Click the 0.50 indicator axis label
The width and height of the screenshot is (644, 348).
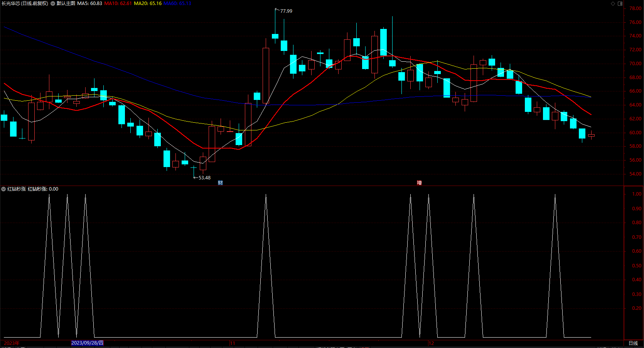click(x=637, y=266)
